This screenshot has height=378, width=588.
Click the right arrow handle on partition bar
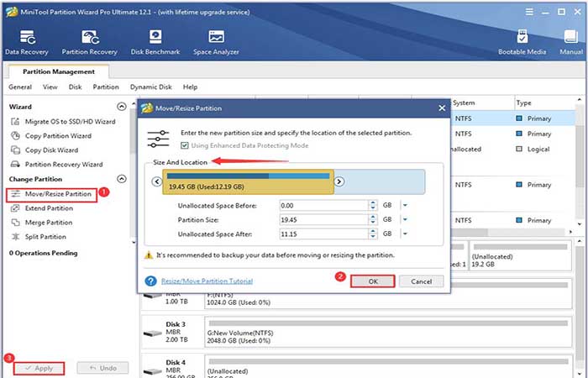coord(339,181)
